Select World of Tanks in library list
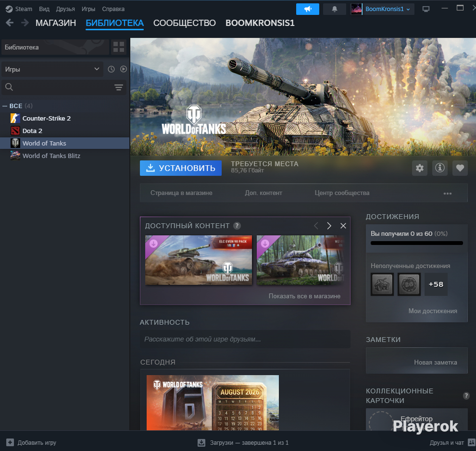The width and height of the screenshot is (476, 451). click(64, 143)
